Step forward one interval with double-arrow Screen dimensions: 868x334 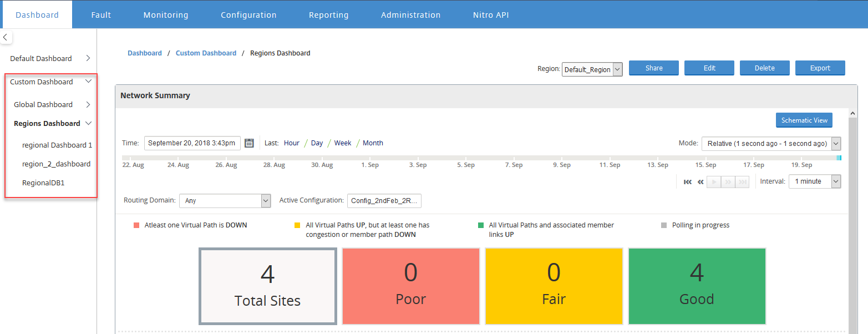tap(728, 181)
